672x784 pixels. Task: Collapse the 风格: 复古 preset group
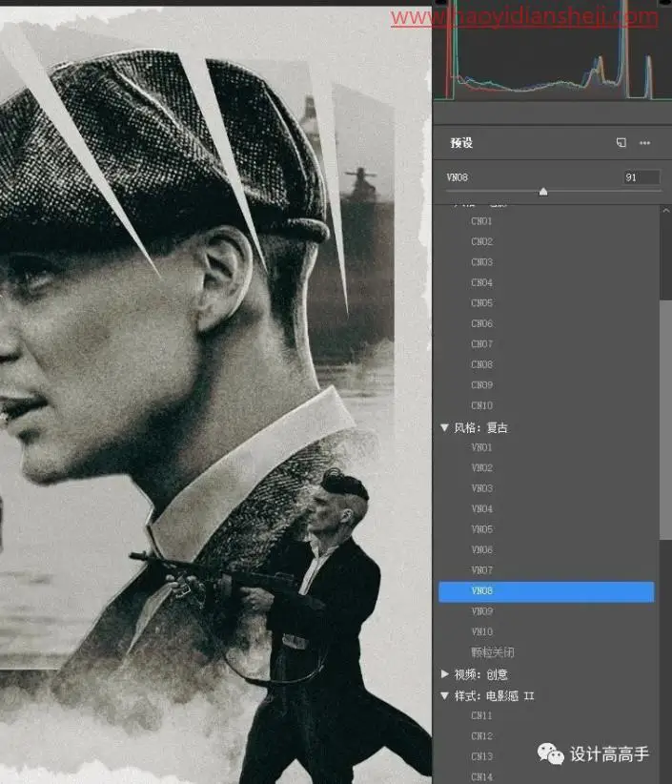[445, 428]
